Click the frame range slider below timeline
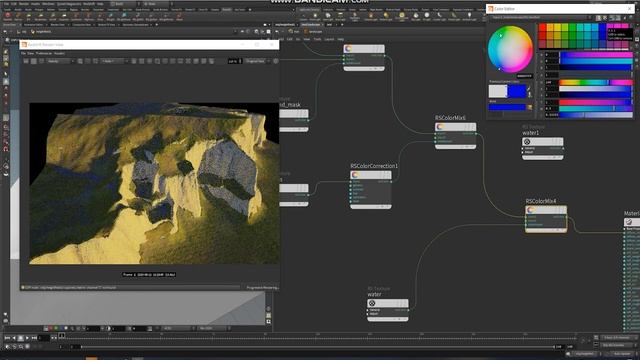640x360 pixels. click(x=317, y=347)
